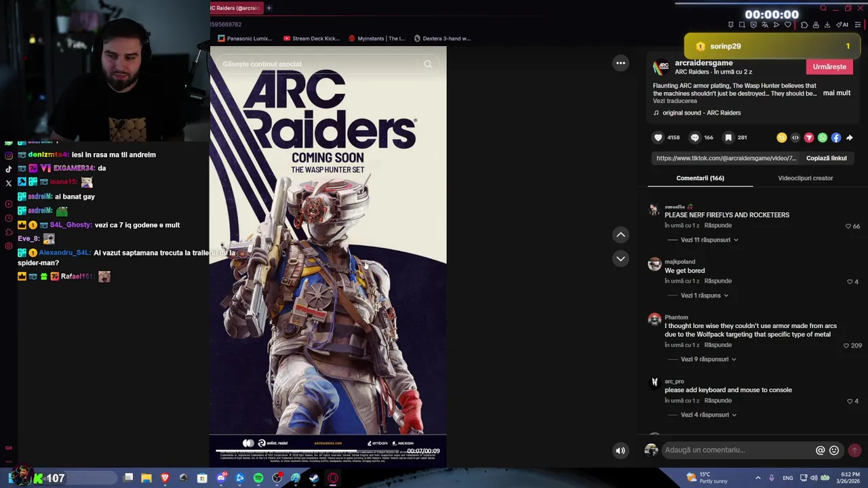The width and height of the screenshot is (868, 488).
Task: Expand description with 'mai mult'
Action: pyautogui.click(x=836, y=93)
